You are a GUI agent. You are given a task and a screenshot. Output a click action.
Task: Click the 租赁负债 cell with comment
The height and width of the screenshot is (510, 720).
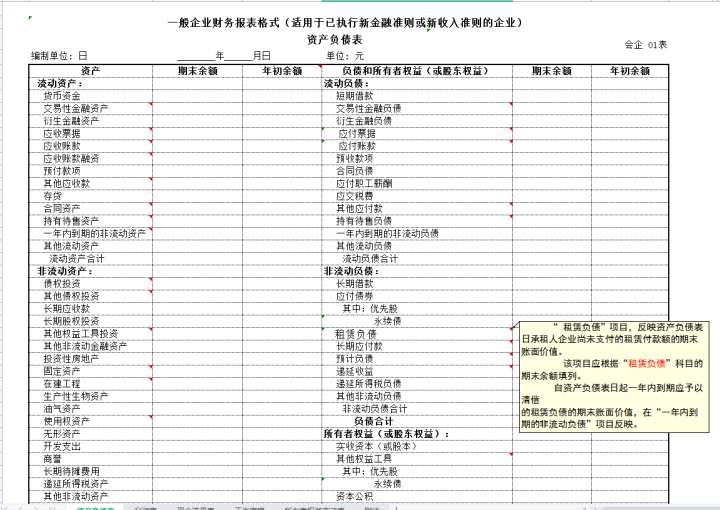(x=417, y=334)
